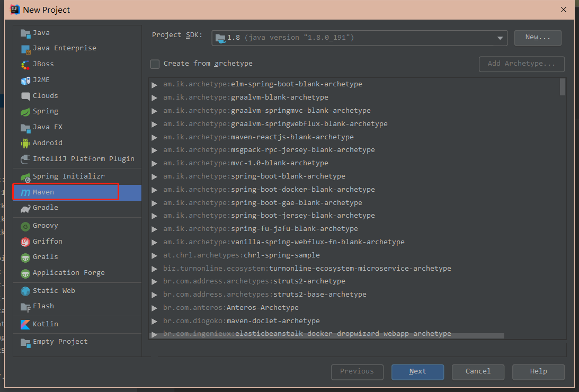Click the Maven m icon
The image size is (579, 392).
pyautogui.click(x=25, y=192)
